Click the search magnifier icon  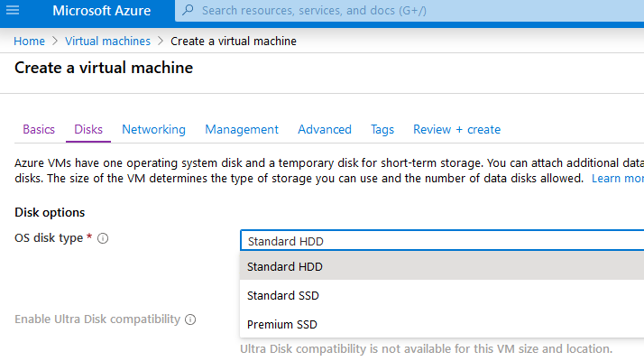(x=188, y=11)
